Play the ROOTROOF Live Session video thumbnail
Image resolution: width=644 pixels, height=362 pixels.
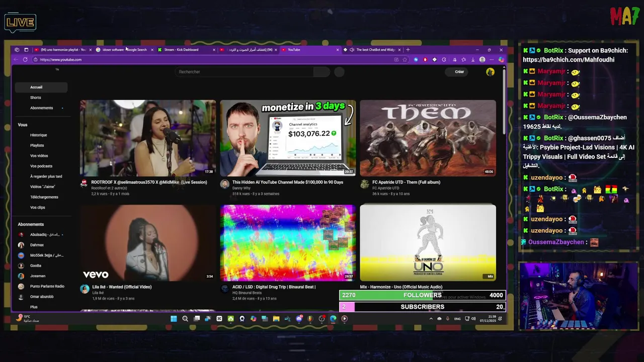(x=148, y=138)
